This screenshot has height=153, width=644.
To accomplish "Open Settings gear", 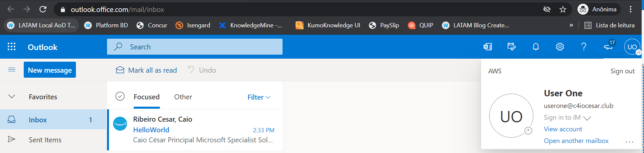I will click(x=560, y=47).
